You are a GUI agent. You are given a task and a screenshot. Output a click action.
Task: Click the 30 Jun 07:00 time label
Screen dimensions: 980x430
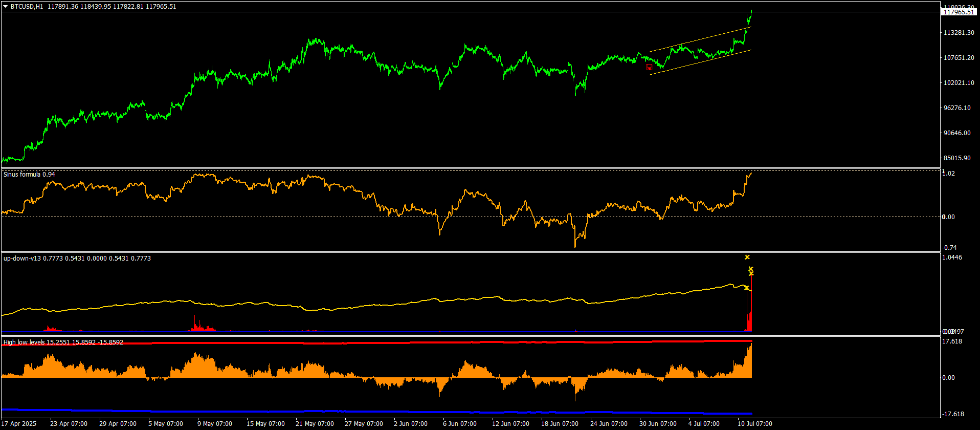point(658,424)
